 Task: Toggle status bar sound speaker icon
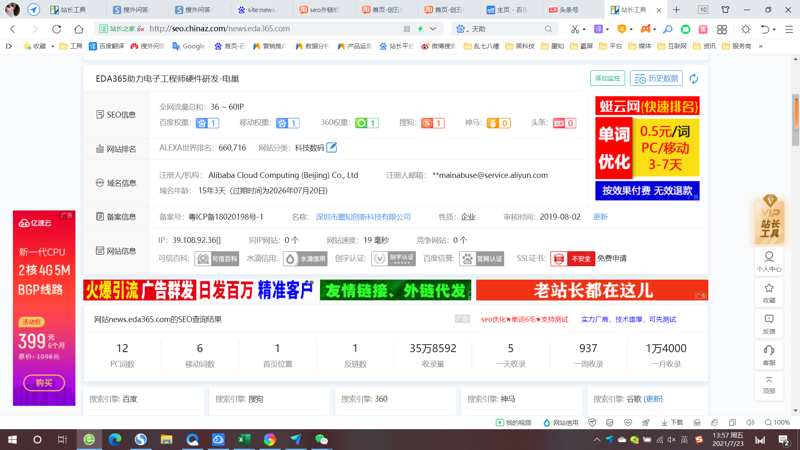(x=750, y=422)
